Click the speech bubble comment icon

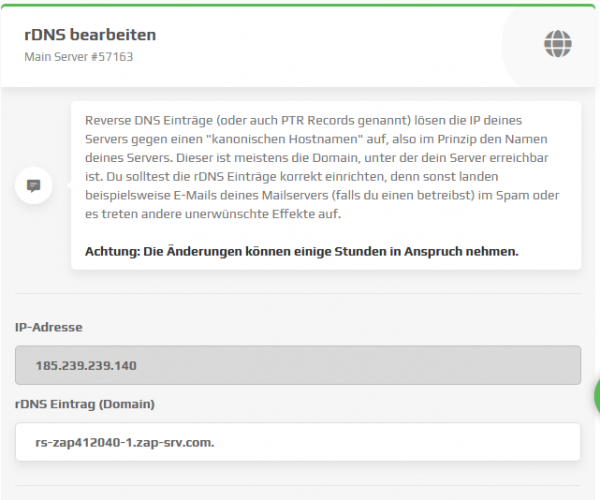(34, 186)
